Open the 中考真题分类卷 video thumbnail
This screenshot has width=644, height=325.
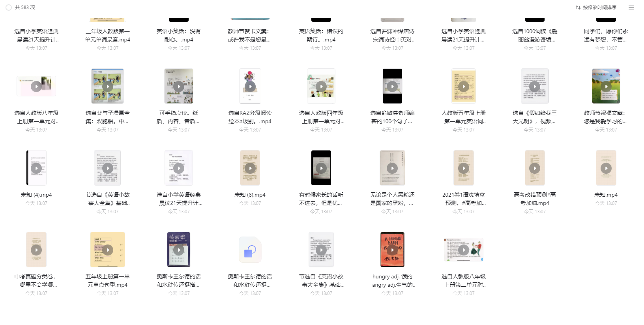[36, 250]
